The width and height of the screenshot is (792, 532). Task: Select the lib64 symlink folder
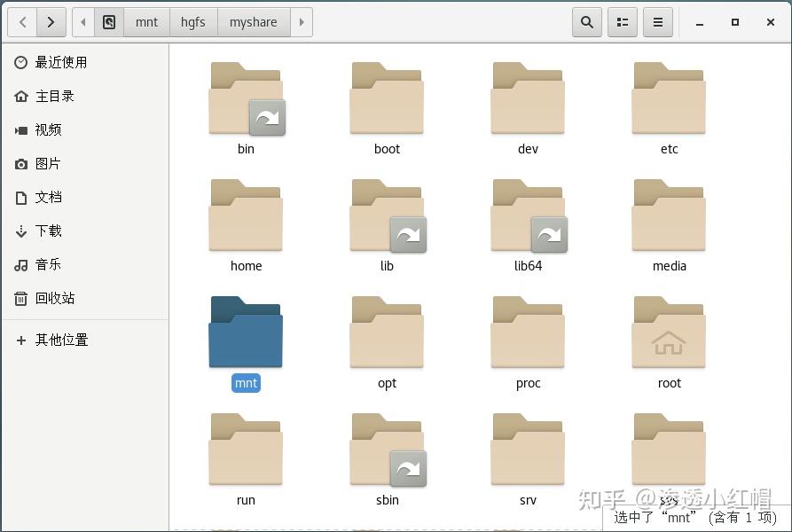click(x=528, y=215)
